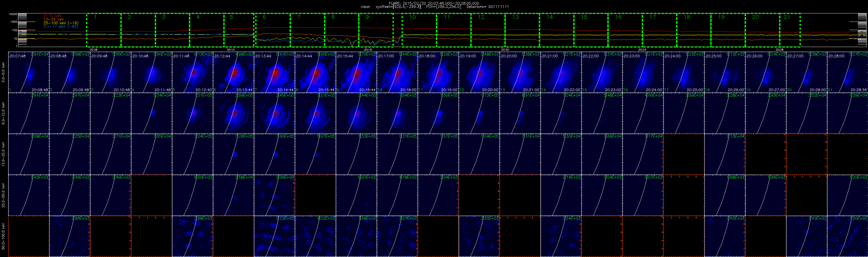
Task: Open the 6.0-12.0 keV image labeled 1.84E+05
Action: (397, 113)
